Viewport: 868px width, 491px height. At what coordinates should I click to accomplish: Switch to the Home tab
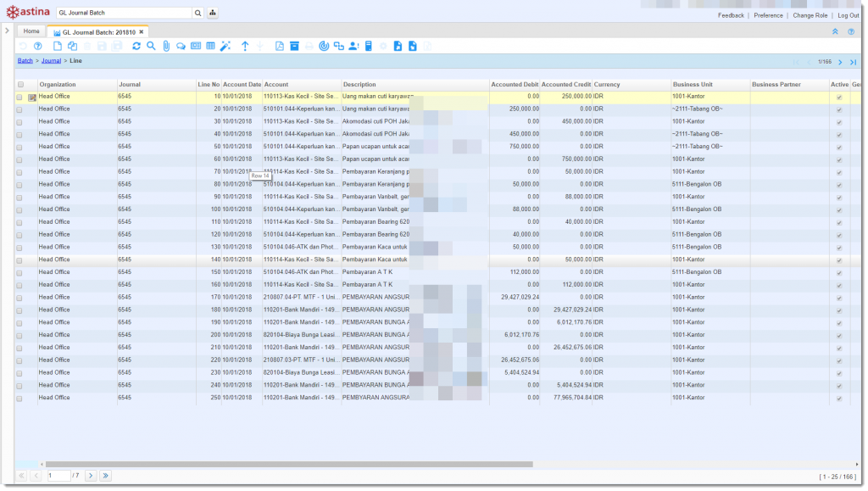[31, 31]
